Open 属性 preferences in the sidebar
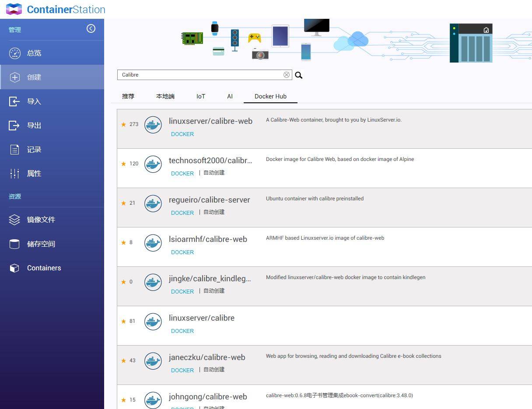The width and height of the screenshot is (532, 409). (x=34, y=174)
